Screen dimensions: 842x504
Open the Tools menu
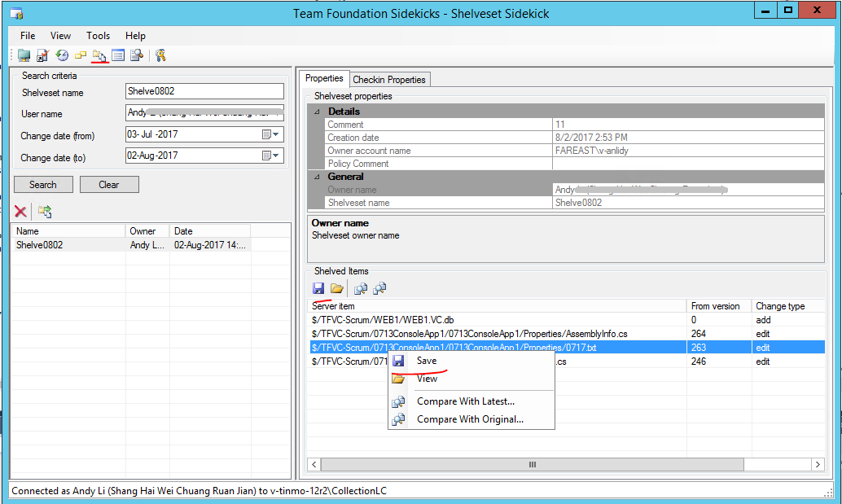coord(99,36)
